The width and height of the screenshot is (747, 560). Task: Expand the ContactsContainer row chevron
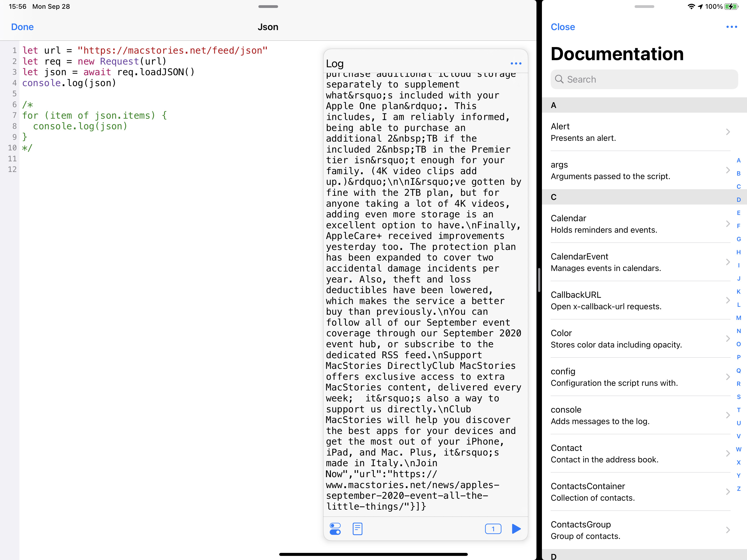pyautogui.click(x=728, y=492)
